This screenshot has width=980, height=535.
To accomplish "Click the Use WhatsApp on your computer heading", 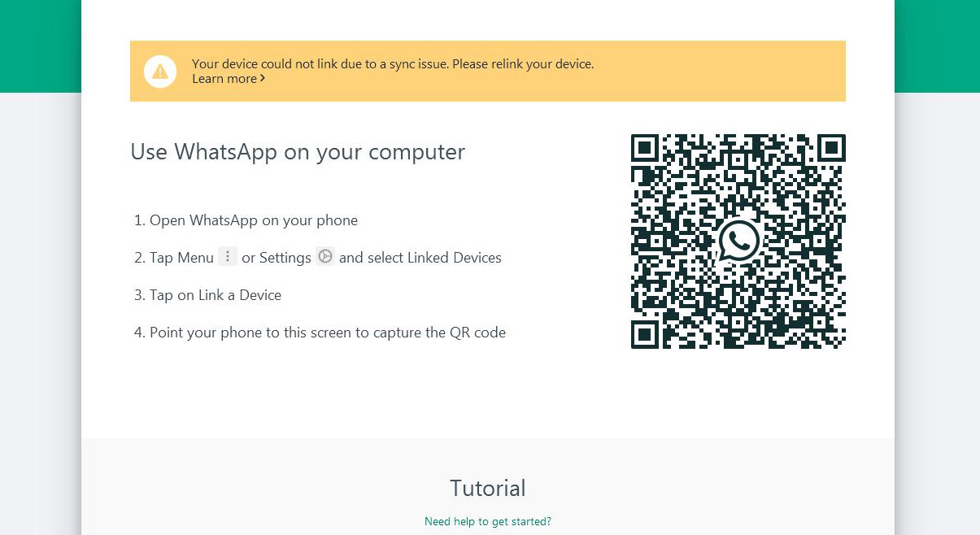I will tap(298, 152).
